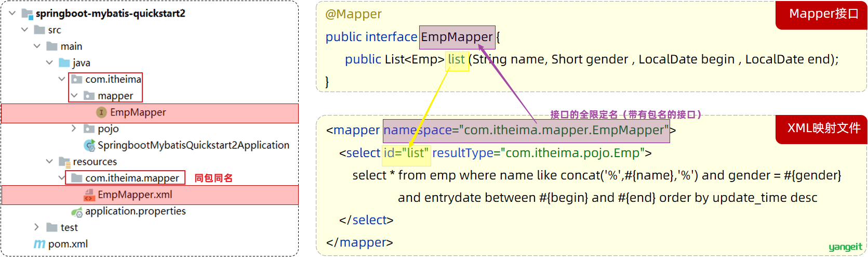Open the EmpMapper interface file
The width and height of the screenshot is (868, 257).
[138, 112]
